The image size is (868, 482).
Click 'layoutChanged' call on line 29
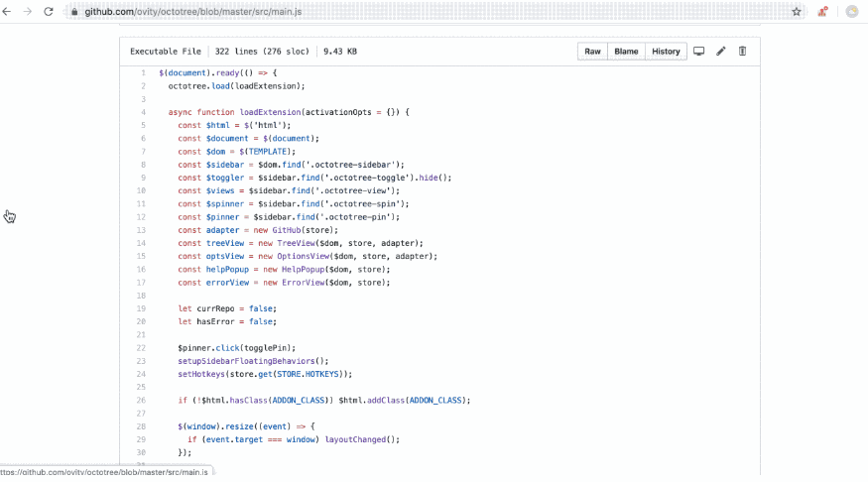click(x=355, y=440)
